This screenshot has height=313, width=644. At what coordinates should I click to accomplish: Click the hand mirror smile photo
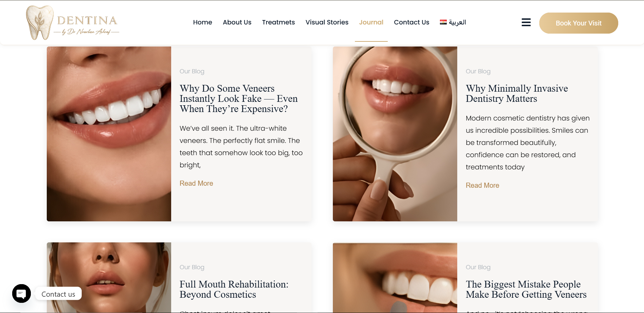pyautogui.click(x=395, y=134)
